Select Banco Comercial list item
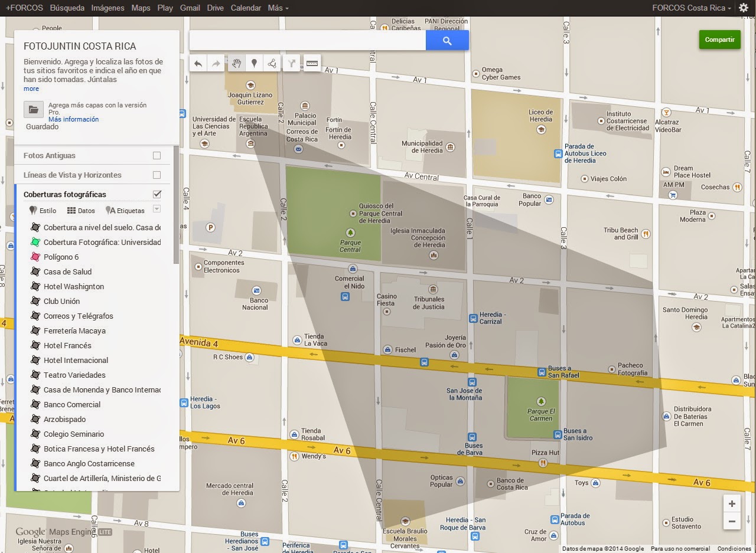 (x=72, y=404)
